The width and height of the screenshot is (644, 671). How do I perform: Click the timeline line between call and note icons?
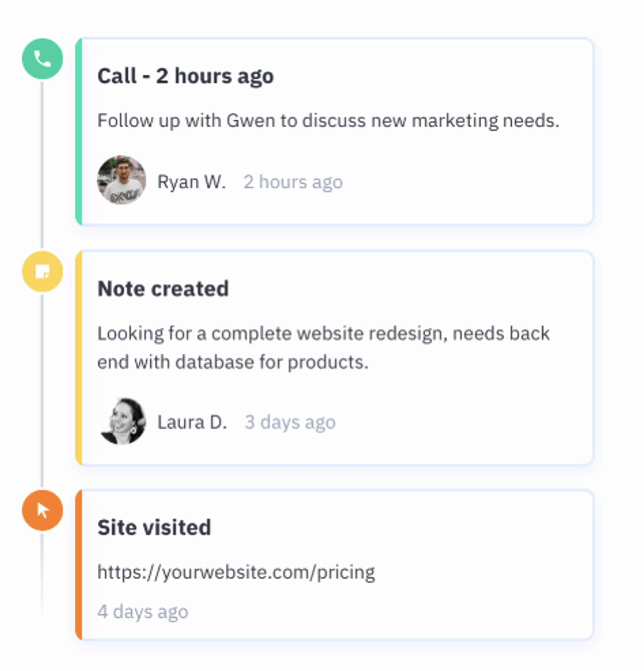coord(42,164)
